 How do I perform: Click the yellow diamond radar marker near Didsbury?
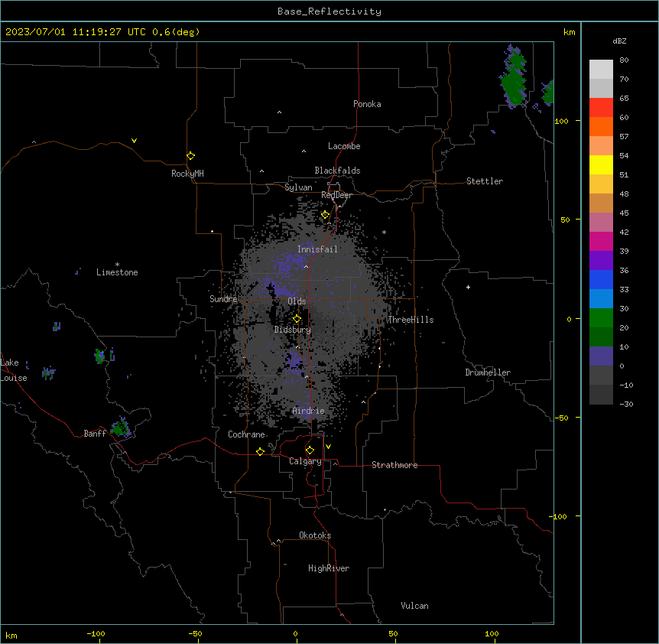[297, 319]
